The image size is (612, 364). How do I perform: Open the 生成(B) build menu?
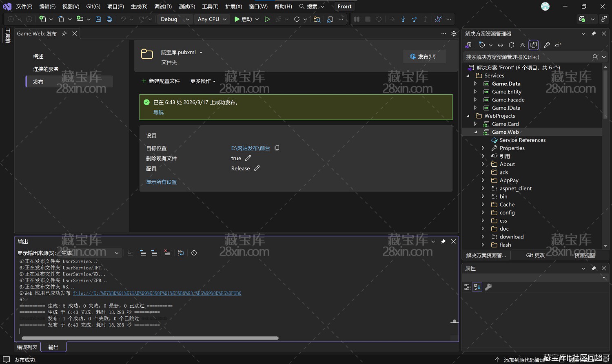139,7
